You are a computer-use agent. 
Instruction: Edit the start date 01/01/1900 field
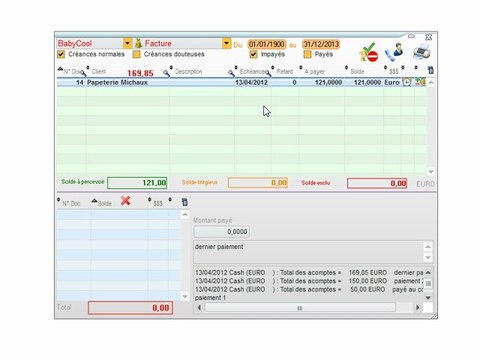[267, 44]
